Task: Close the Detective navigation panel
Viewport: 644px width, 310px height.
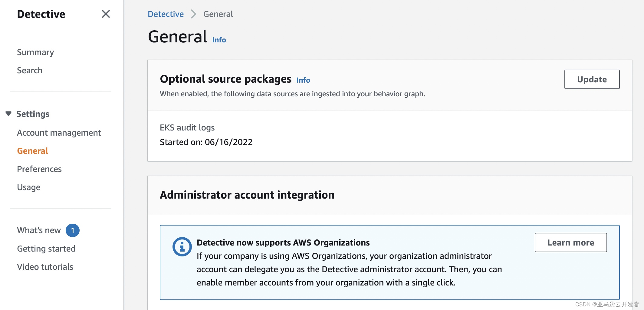Action: tap(106, 14)
